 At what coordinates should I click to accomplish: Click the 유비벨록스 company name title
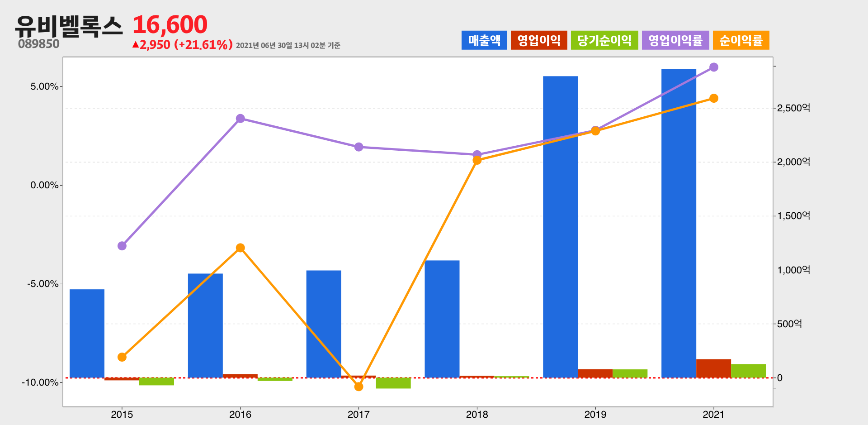click(69, 26)
